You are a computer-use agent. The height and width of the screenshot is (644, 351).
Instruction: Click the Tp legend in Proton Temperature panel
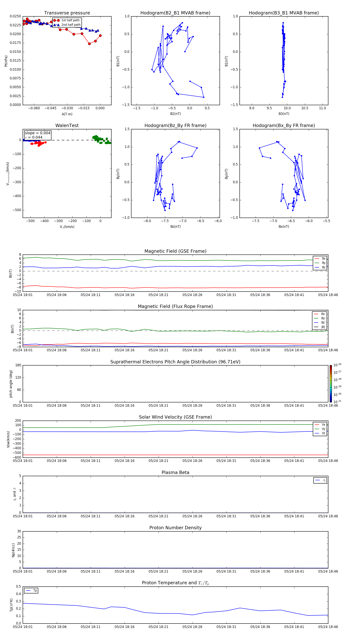tap(31, 591)
